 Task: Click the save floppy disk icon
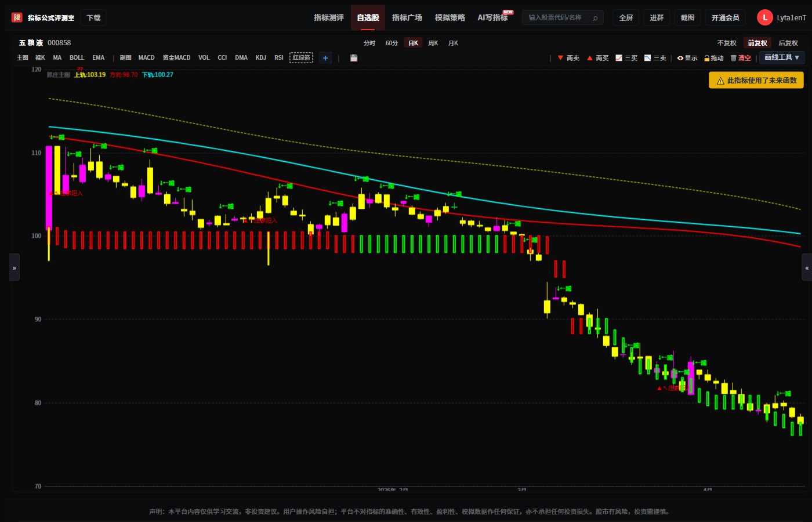(x=354, y=58)
